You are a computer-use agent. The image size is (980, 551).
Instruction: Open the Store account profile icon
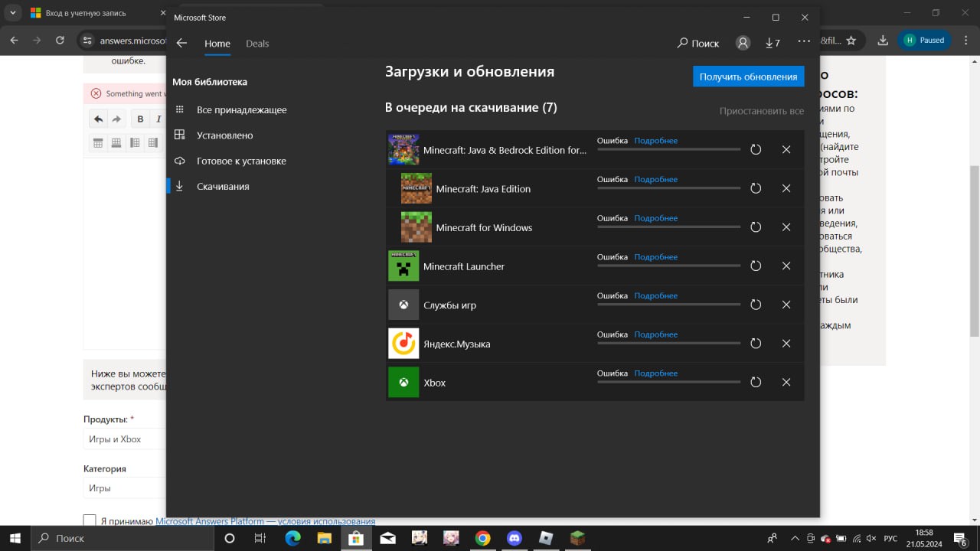tap(743, 44)
